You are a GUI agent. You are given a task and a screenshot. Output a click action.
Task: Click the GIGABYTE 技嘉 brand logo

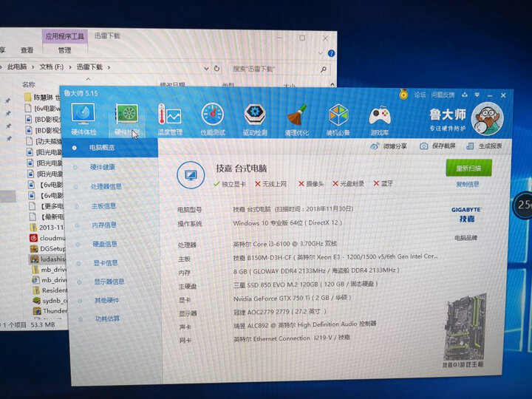tap(466, 214)
